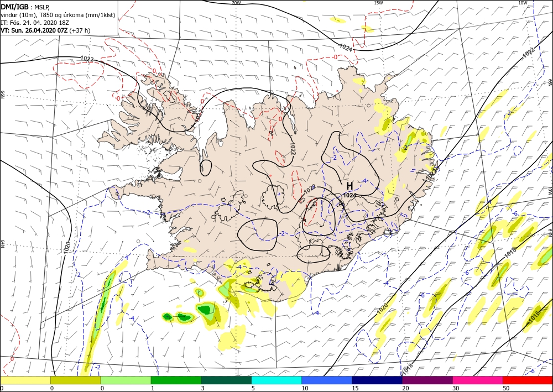Click the 'VT: Sun. 26.04.2020 07Z (+37 h)' line
Image resolution: width=553 pixels, height=392 pixels.
(45, 30)
